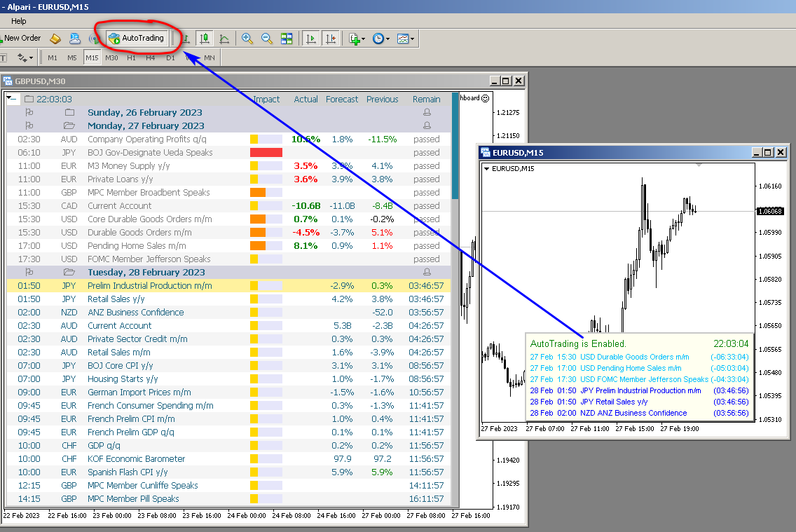796x532 pixels.
Task: Click the New Order toolbar button
Action: [x=21, y=38]
